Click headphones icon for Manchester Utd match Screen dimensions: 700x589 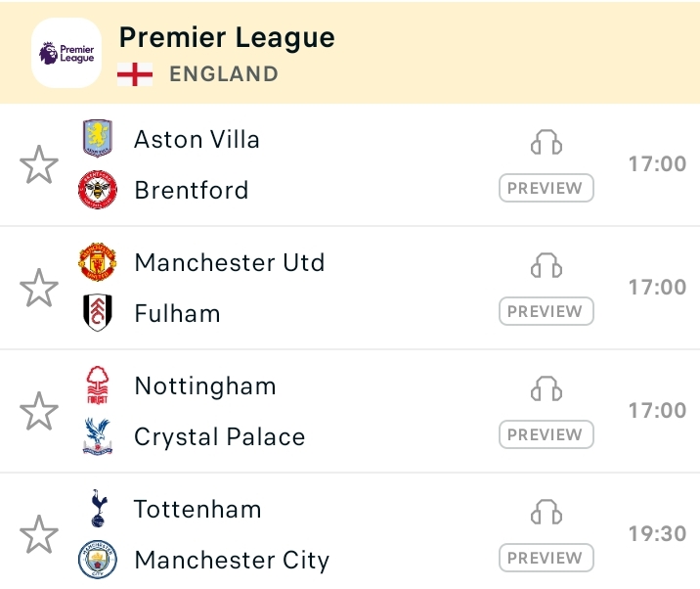pyautogui.click(x=547, y=266)
